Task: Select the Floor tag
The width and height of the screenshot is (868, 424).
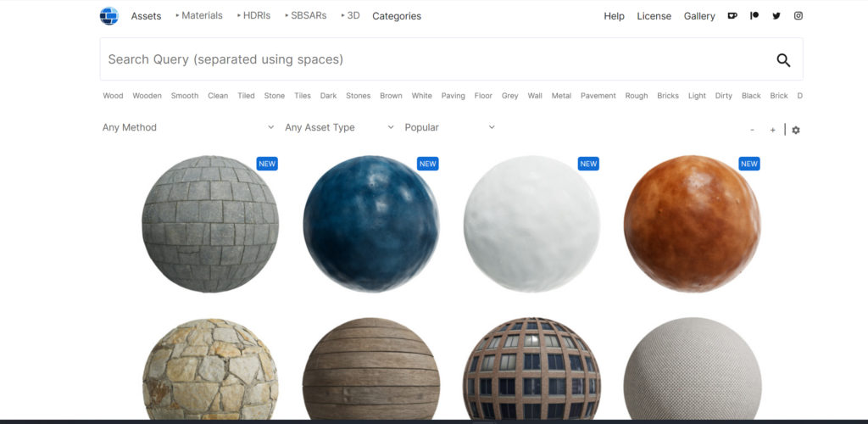Action: tap(483, 96)
